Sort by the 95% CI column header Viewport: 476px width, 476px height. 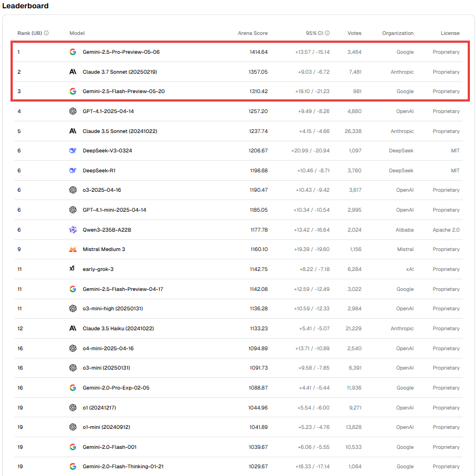click(x=314, y=33)
